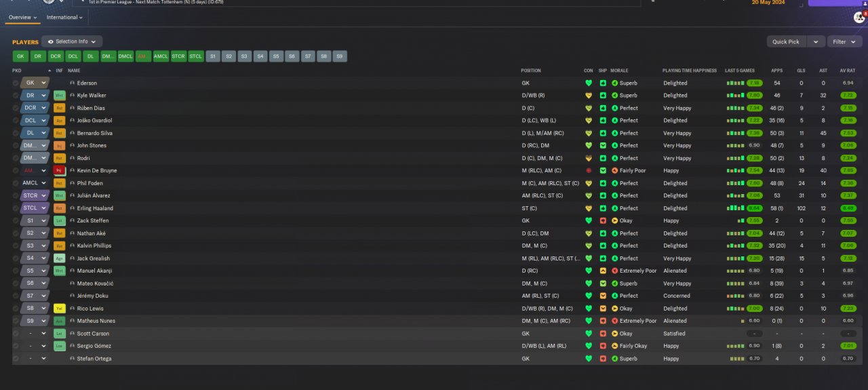868x390 pixels.
Task: Click Kevin De Bruyne's red condition icon
Action: (589, 170)
